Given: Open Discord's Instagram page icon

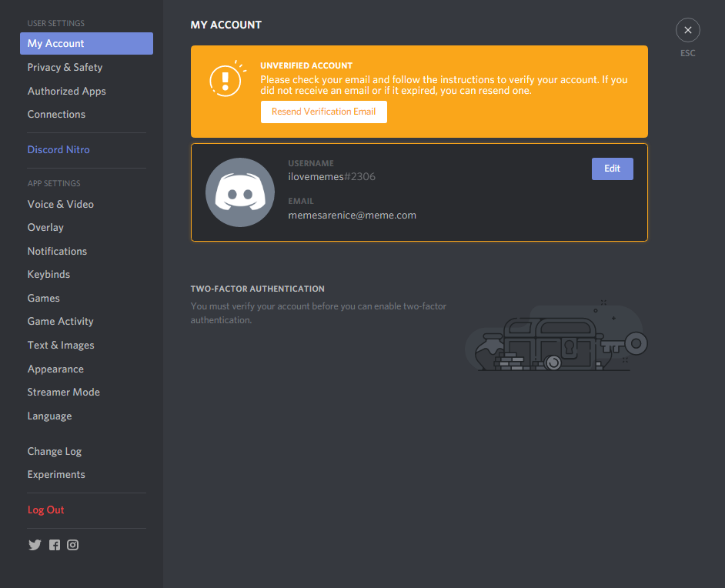Looking at the screenshot, I should click(72, 545).
